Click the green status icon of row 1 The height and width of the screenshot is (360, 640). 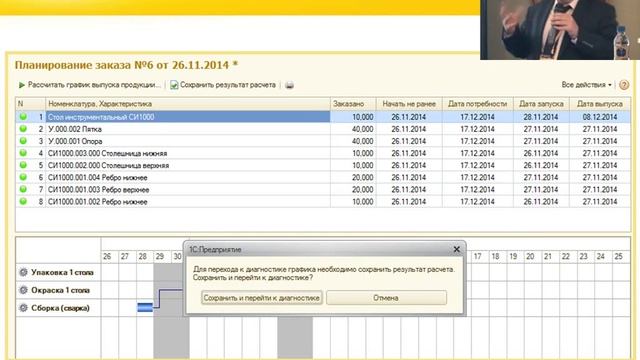point(23,116)
